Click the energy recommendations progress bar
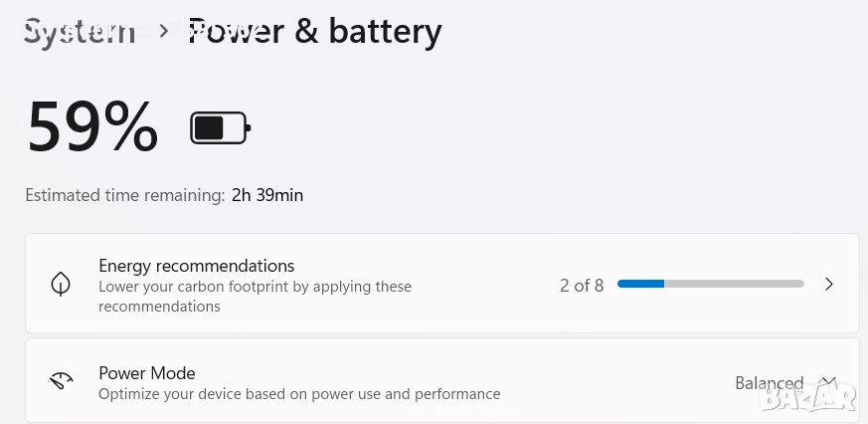This screenshot has height=424, width=868. (x=710, y=284)
